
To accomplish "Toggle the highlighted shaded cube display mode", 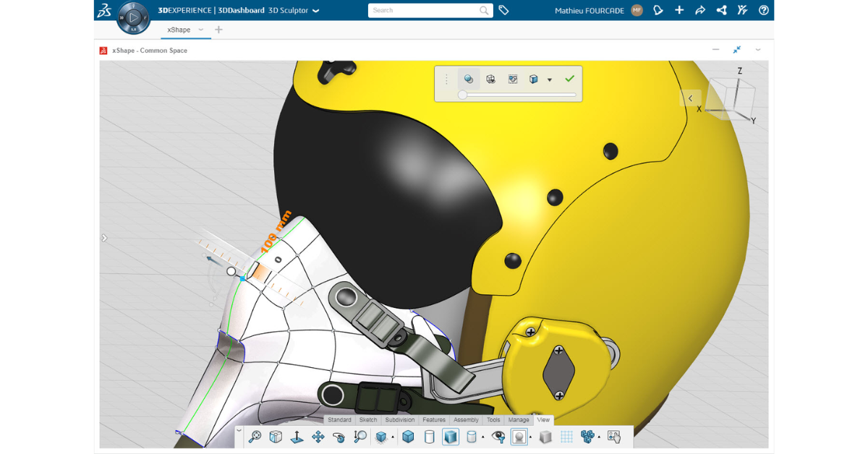I will click(451, 437).
